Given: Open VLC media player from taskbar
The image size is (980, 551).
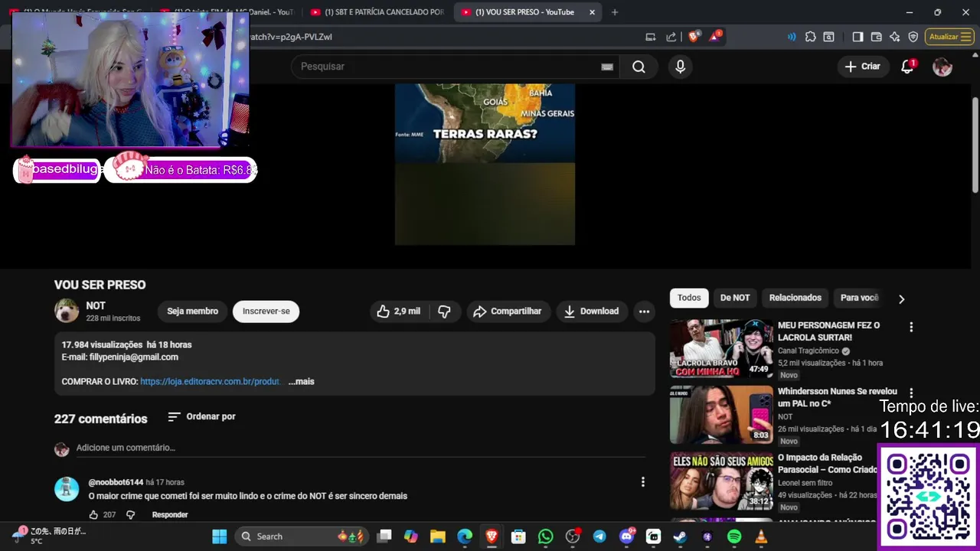Looking at the screenshot, I should point(761,536).
